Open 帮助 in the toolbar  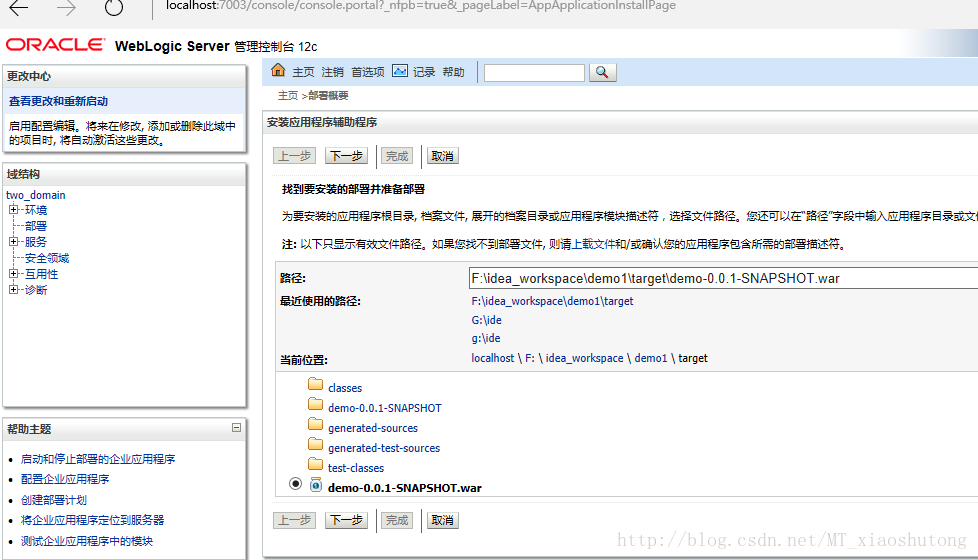point(453,72)
